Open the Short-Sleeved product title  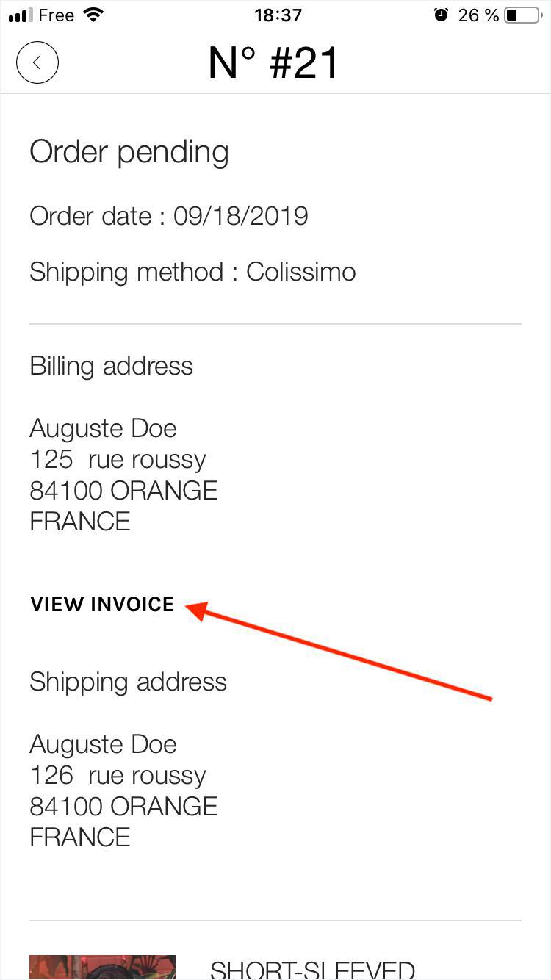coord(312,970)
